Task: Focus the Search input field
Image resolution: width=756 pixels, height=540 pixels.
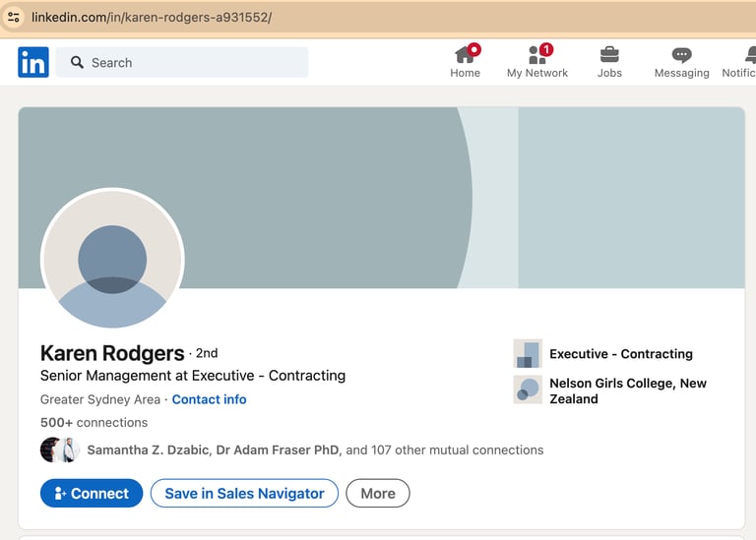Action: tap(182, 62)
